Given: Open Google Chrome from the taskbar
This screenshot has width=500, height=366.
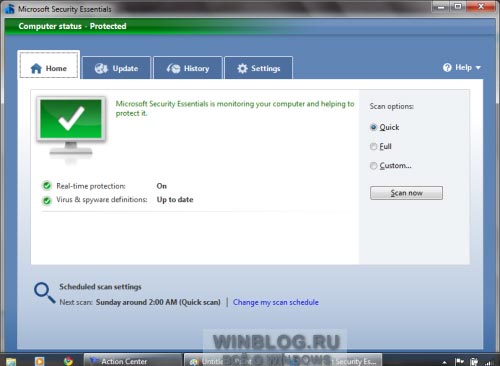Looking at the screenshot, I should [68, 361].
